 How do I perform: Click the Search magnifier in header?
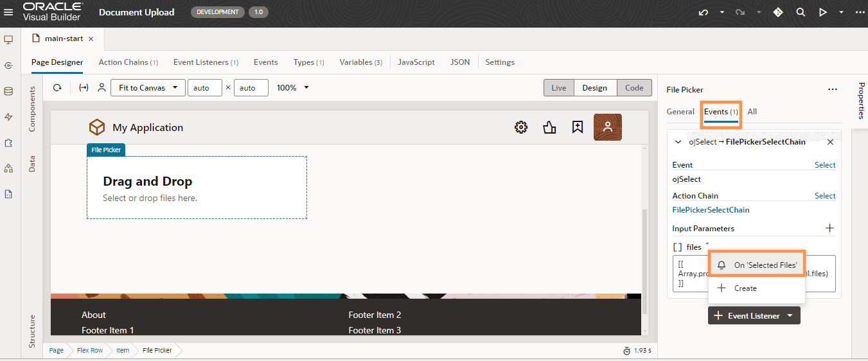pos(801,12)
